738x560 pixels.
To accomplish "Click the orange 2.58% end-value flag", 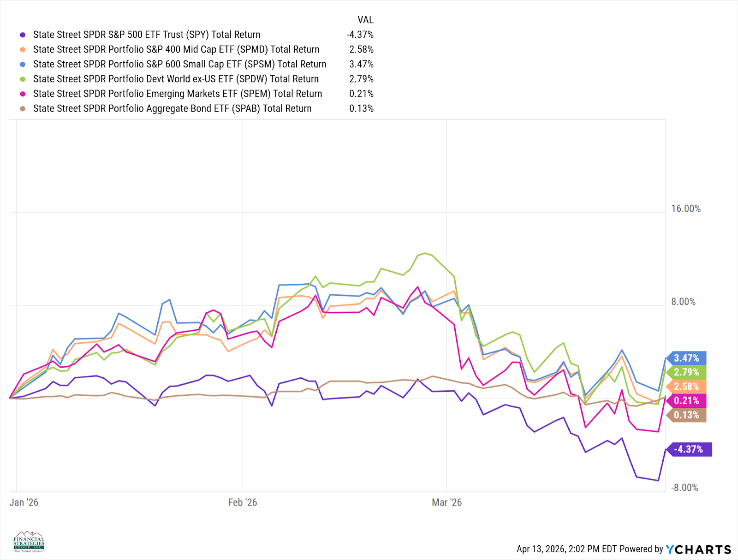I will click(x=686, y=387).
